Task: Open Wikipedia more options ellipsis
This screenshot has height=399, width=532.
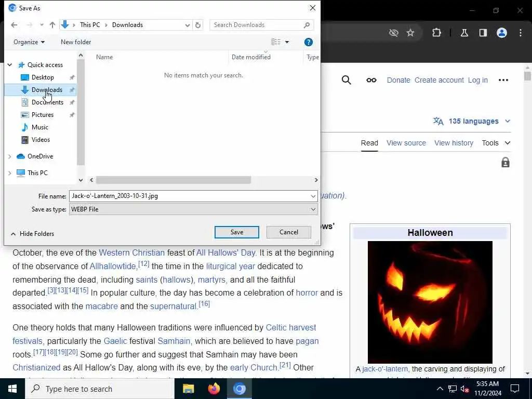Action: tap(503, 80)
